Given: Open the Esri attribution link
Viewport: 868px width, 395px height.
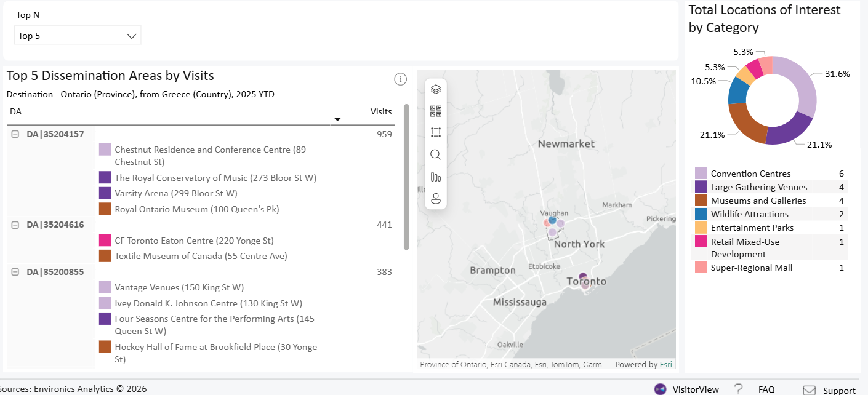Looking at the screenshot, I should (x=665, y=364).
